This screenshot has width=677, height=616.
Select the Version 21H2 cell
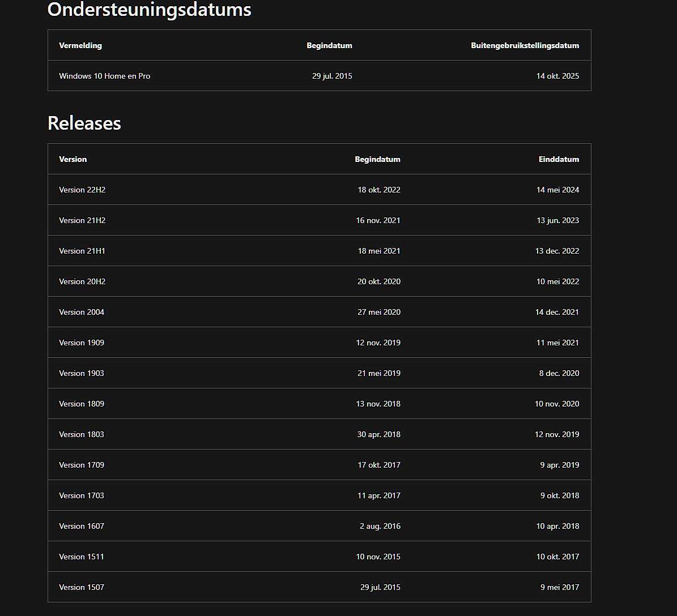click(x=82, y=220)
